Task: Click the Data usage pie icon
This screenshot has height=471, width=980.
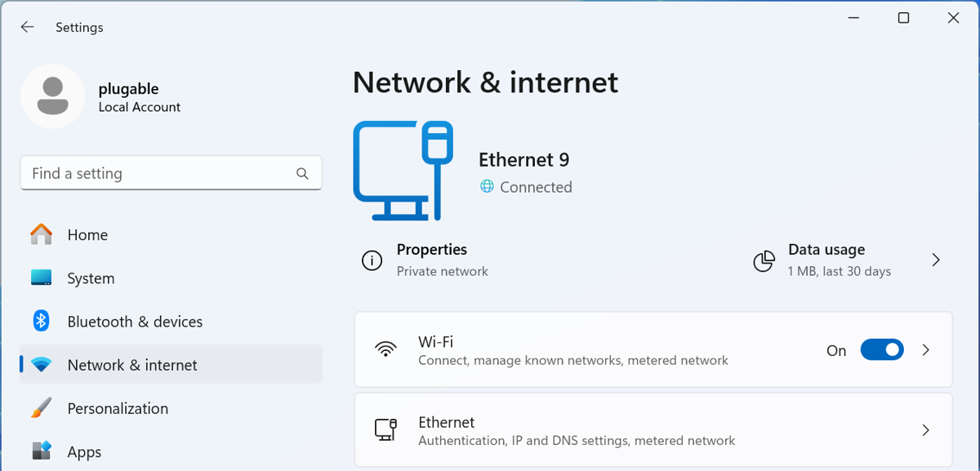Action: point(764,260)
